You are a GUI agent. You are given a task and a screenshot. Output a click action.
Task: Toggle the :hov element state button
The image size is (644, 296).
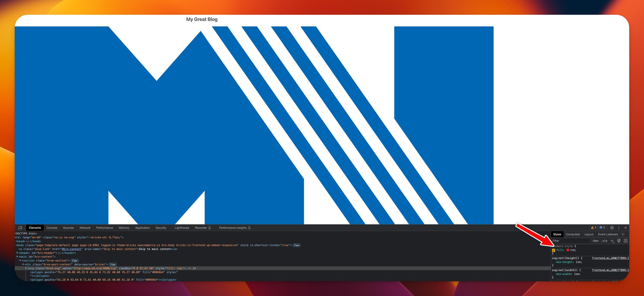coord(595,241)
